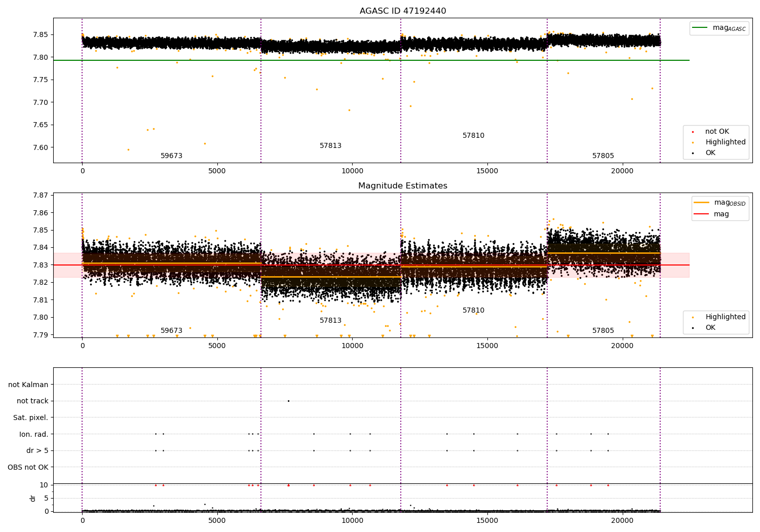Select the mag OBSID legend entry

tap(720, 203)
